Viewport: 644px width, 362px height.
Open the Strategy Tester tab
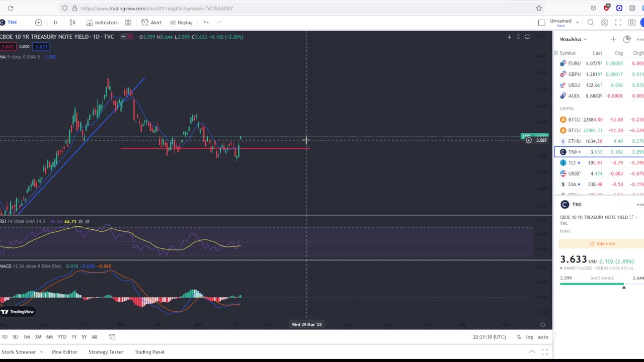[x=106, y=352]
